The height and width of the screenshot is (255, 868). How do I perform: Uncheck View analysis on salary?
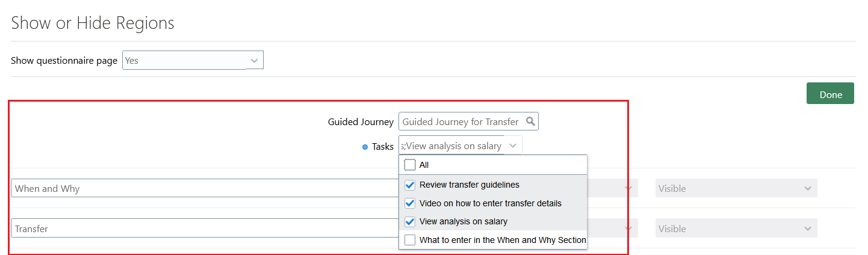(x=410, y=221)
